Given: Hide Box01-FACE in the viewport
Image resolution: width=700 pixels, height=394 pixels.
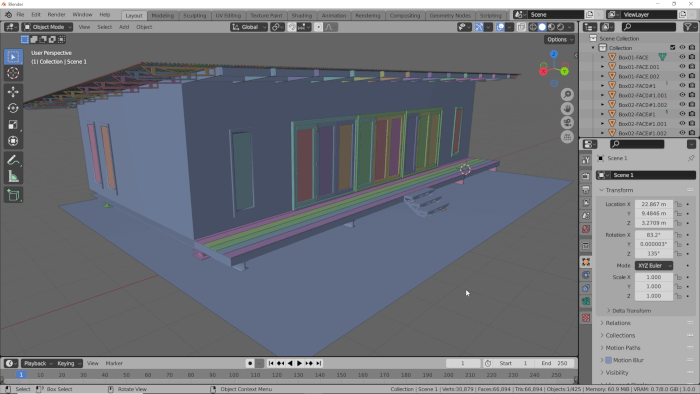Looking at the screenshot, I should (x=682, y=57).
